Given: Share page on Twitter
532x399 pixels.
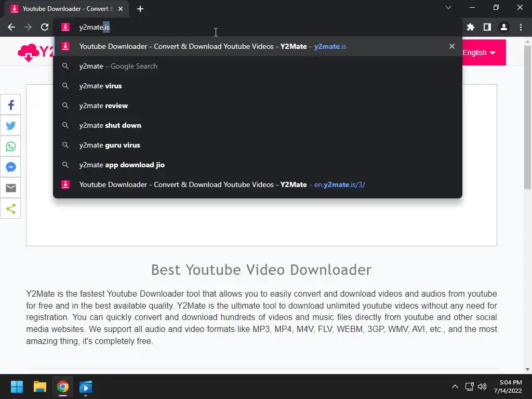Looking at the screenshot, I should tap(10, 126).
